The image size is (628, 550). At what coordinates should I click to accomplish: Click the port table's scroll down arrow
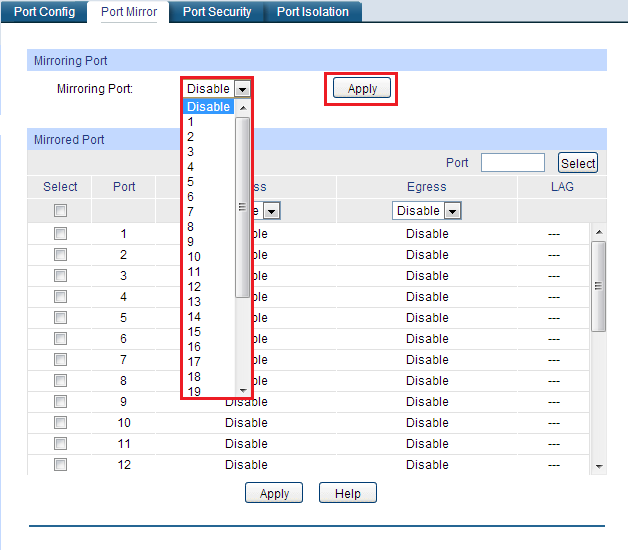tap(599, 466)
